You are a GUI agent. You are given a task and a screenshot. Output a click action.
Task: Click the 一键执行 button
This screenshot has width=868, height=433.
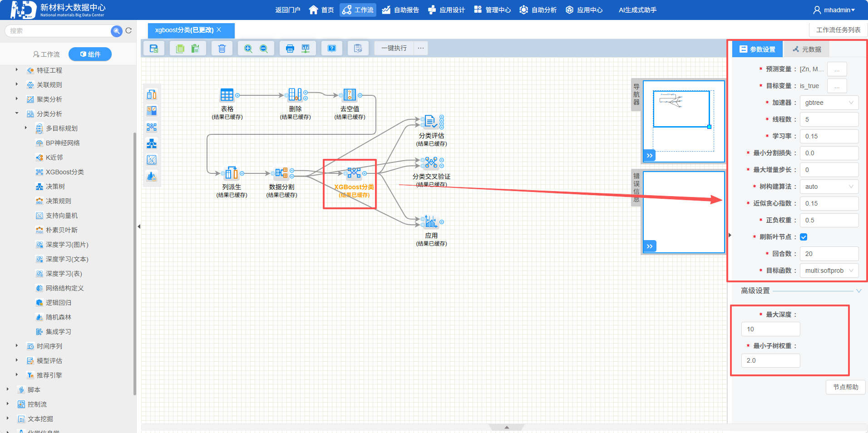point(394,48)
